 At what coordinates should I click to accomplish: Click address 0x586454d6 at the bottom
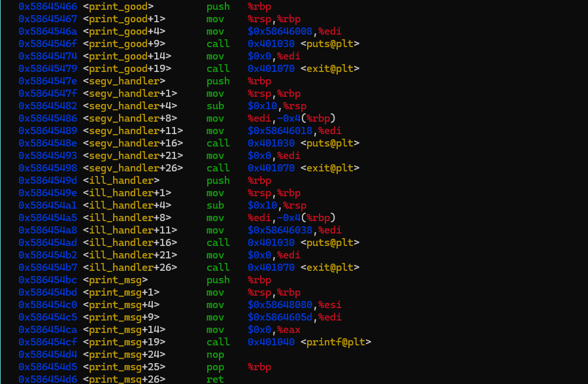(x=47, y=379)
